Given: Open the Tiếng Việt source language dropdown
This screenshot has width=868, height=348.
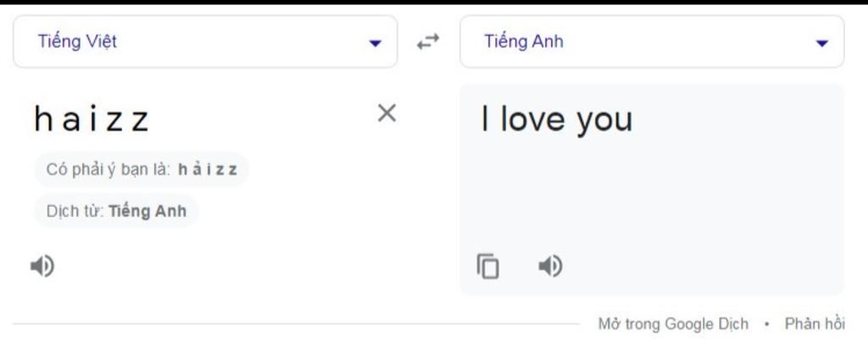Looking at the screenshot, I should (x=204, y=41).
